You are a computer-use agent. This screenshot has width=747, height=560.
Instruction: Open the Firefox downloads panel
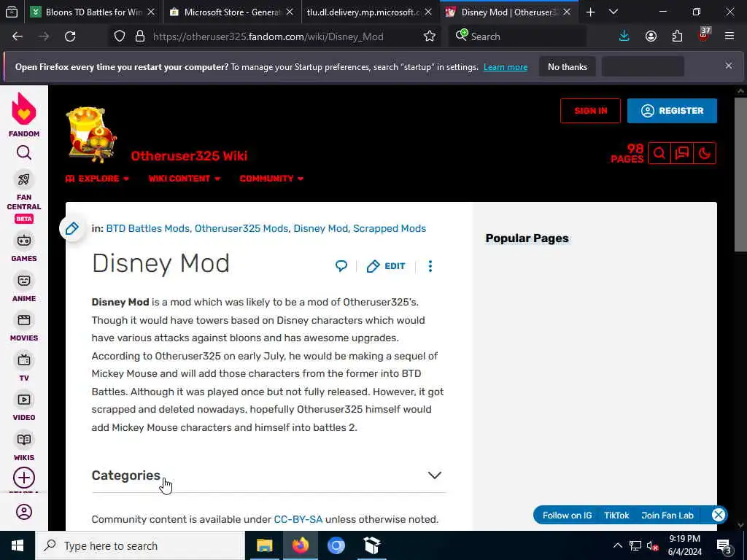(x=624, y=36)
